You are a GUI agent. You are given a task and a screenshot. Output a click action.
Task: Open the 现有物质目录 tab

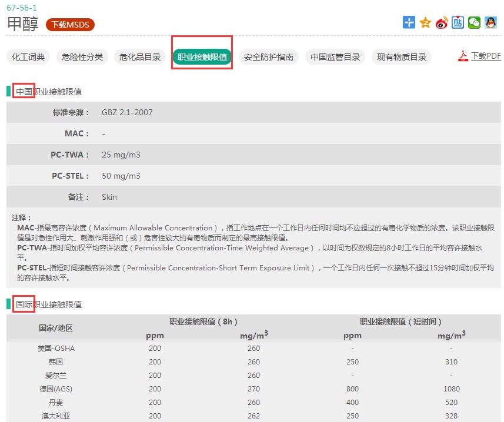[402, 57]
